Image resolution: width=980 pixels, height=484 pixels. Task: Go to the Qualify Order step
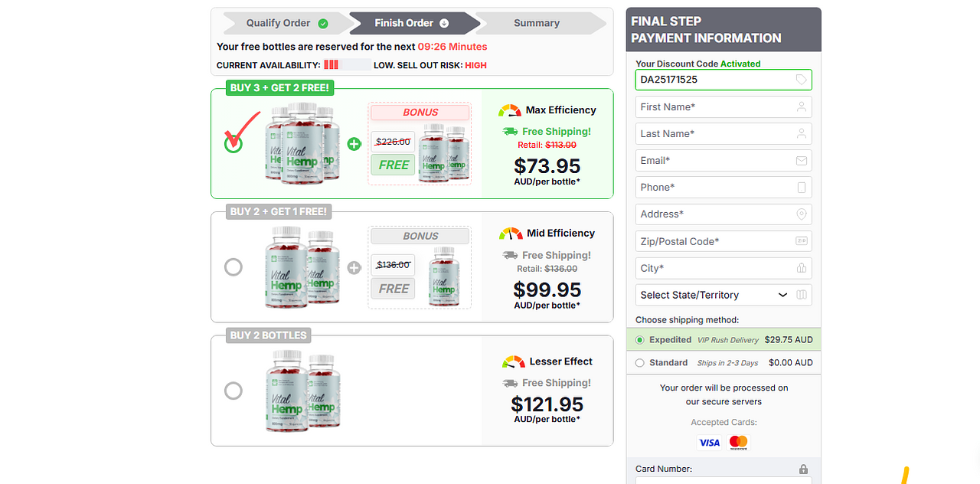click(286, 23)
